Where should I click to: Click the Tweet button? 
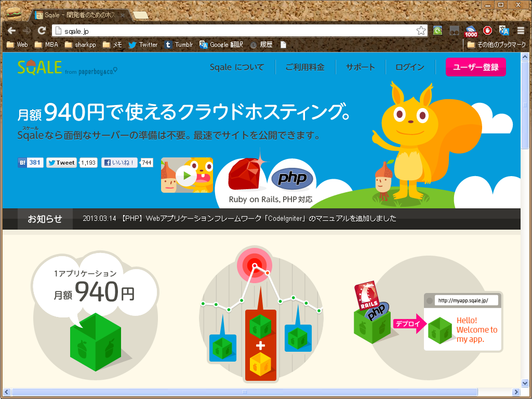point(61,163)
